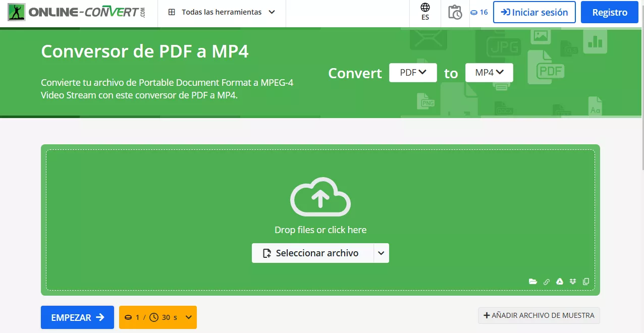Click the clipboard paste icon in drop area

[586, 282]
